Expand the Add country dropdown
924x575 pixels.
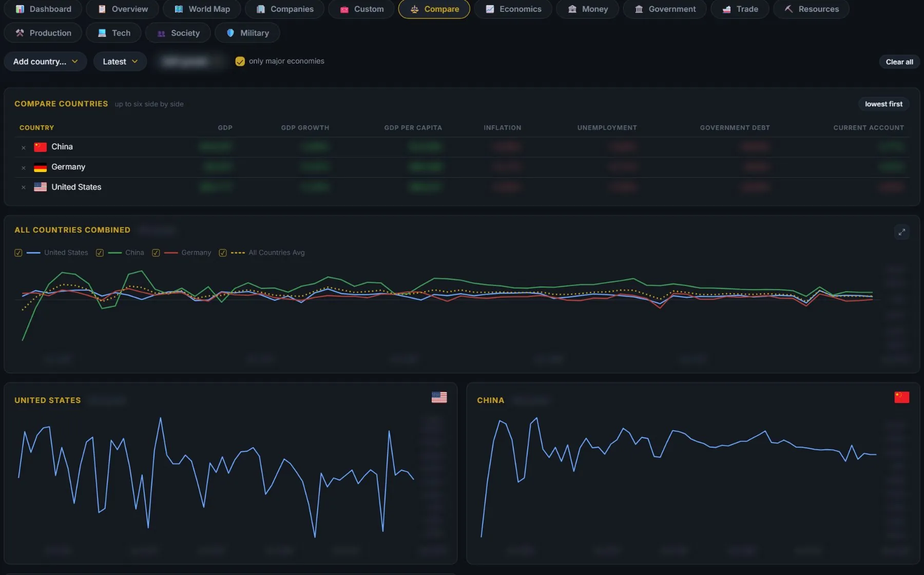tap(46, 62)
